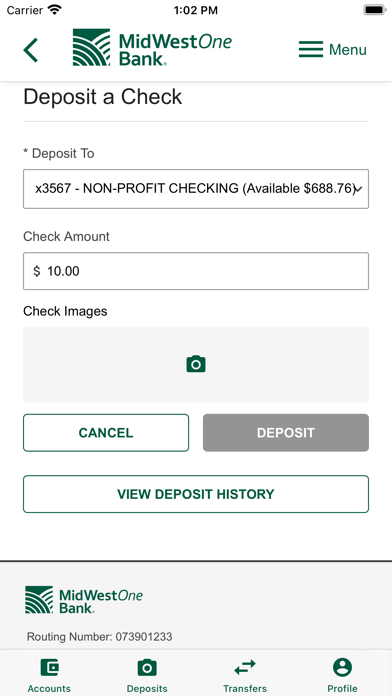
Task: Select the Deposits camera icon
Action: pos(147,667)
